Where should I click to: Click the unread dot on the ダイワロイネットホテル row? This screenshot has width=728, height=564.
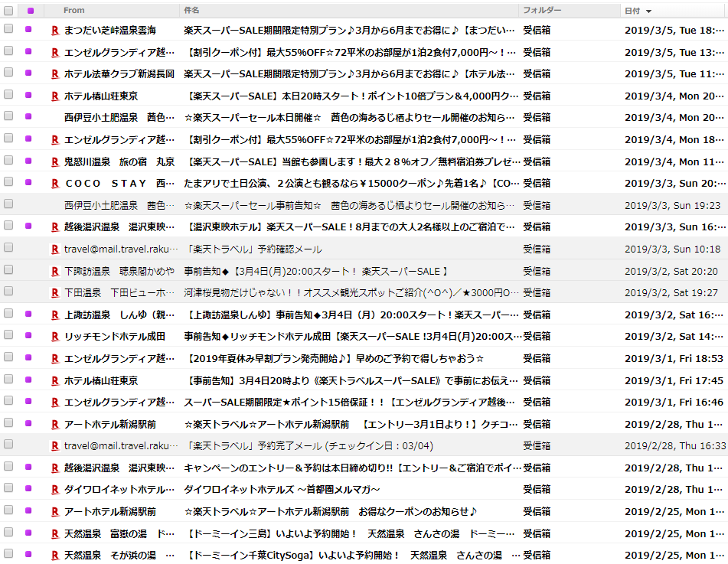tap(28, 488)
